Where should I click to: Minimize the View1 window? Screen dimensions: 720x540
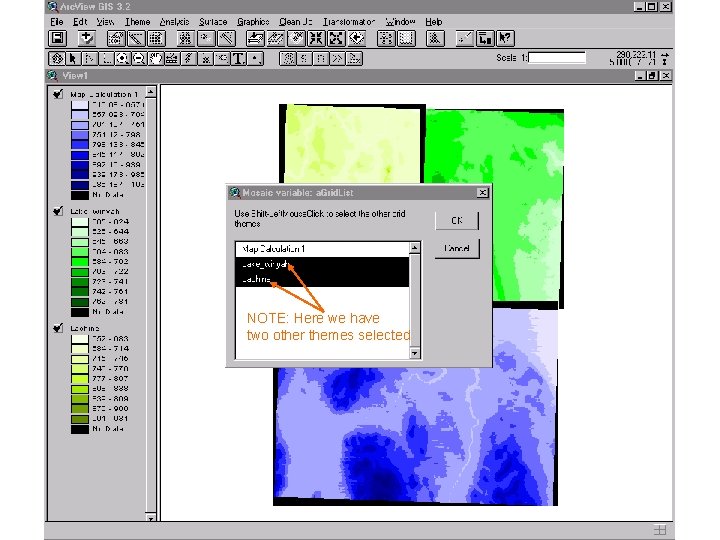[641, 75]
